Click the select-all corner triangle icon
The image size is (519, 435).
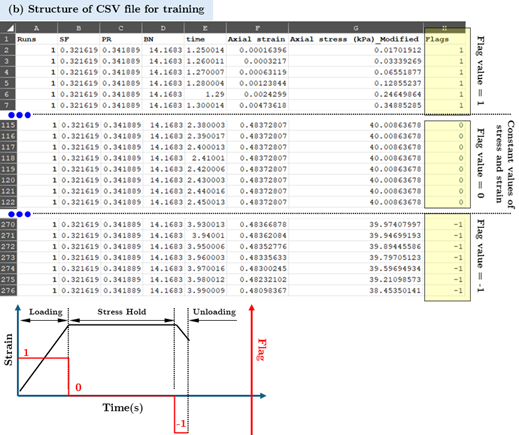(8, 28)
